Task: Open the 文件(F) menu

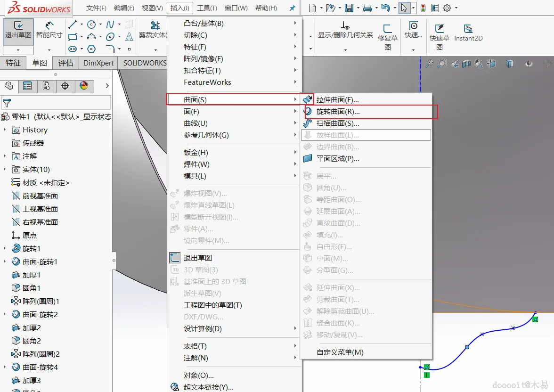Action: click(x=96, y=8)
